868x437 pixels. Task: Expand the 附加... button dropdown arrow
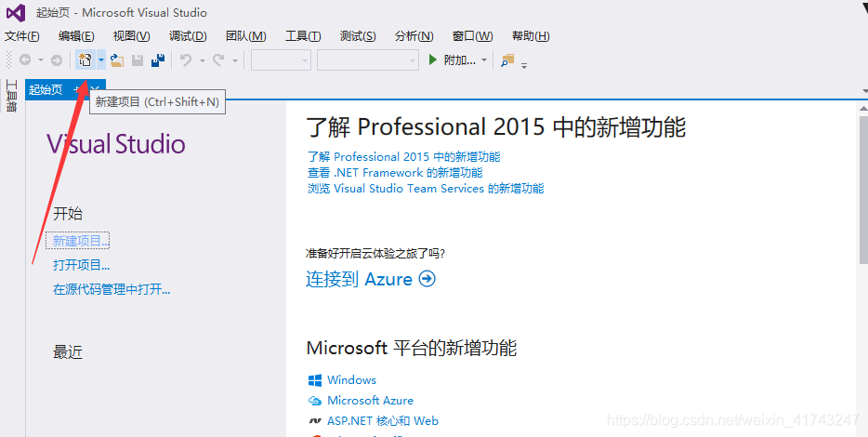[484, 60]
